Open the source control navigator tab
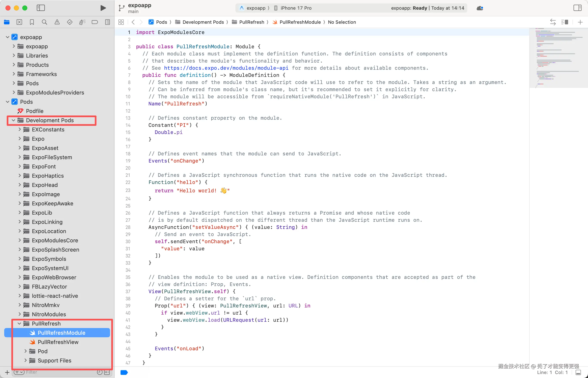Image resolution: width=588 pixels, height=378 pixels. coord(19,22)
